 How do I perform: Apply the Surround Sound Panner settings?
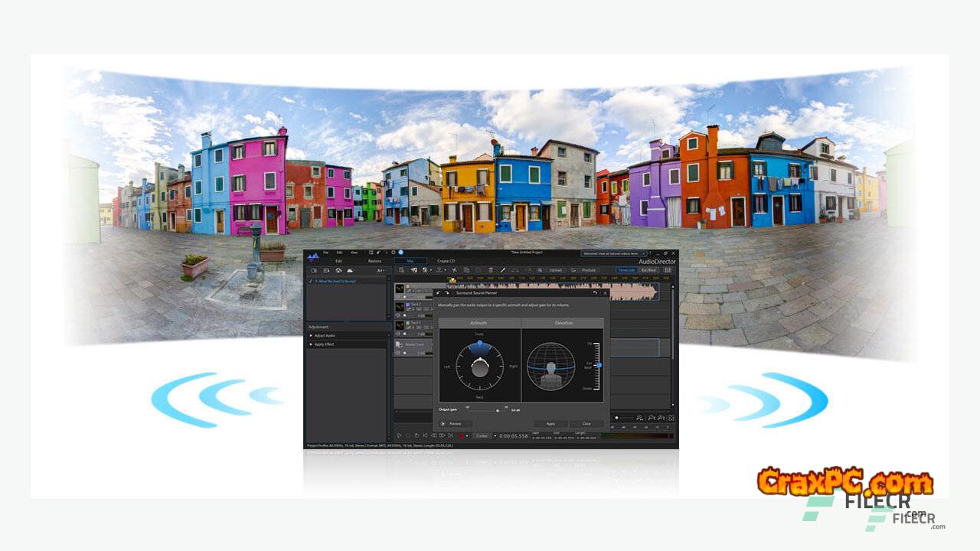click(550, 423)
